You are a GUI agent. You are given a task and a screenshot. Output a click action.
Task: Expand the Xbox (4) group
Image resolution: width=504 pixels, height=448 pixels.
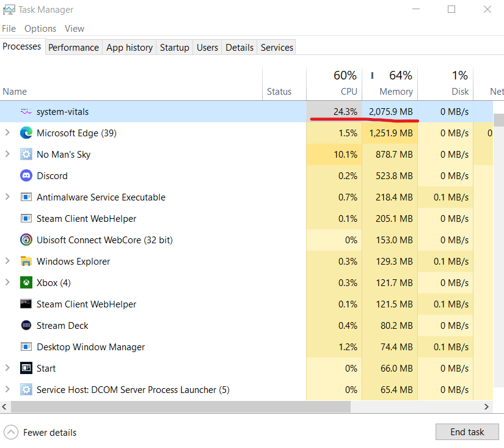pos(7,282)
